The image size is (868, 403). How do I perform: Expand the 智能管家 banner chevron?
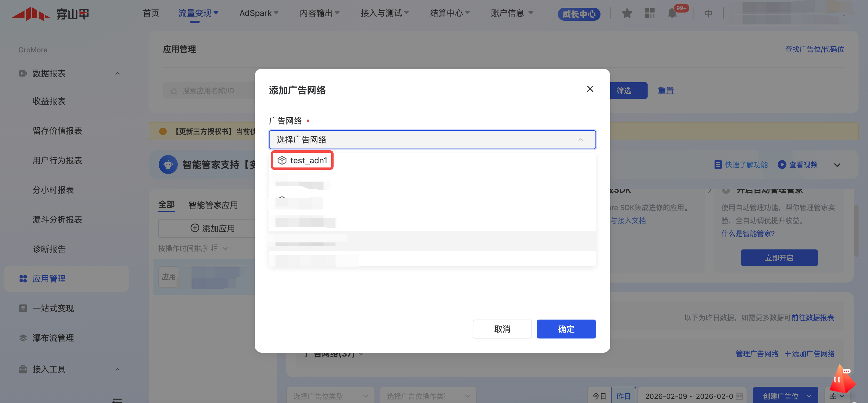(837, 165)
